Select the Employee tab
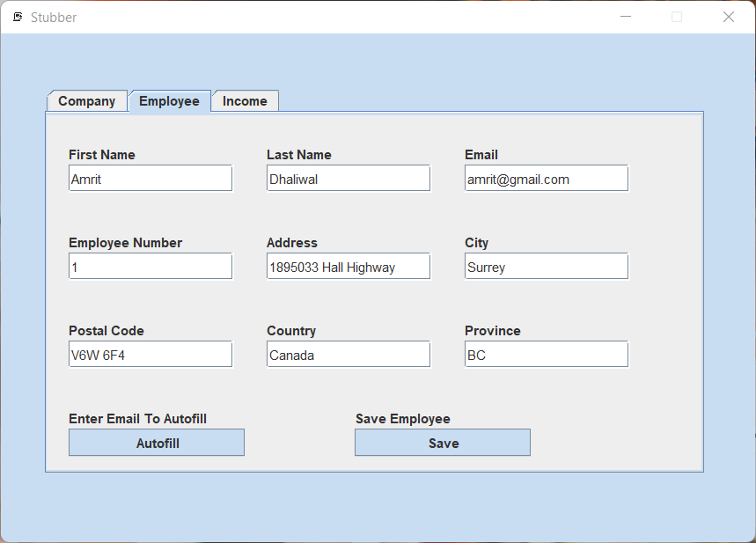Viewport: 756px width, 543px height. coord(169,101)
